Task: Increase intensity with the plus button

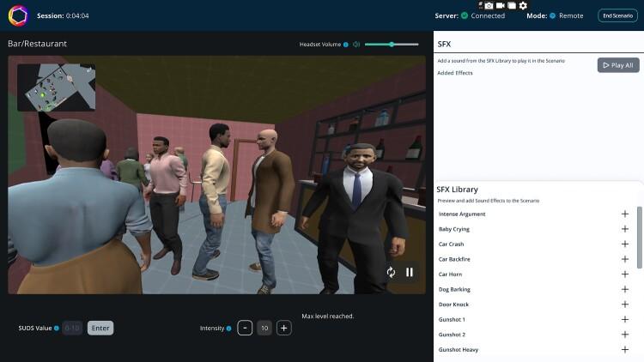Action: [x=284, y=328]
